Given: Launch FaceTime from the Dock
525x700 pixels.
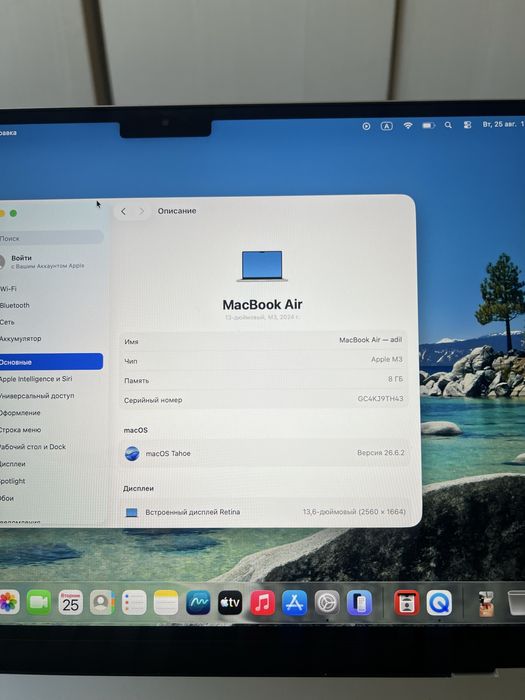Looking at the screenshot, I should (x=39, y=602).
